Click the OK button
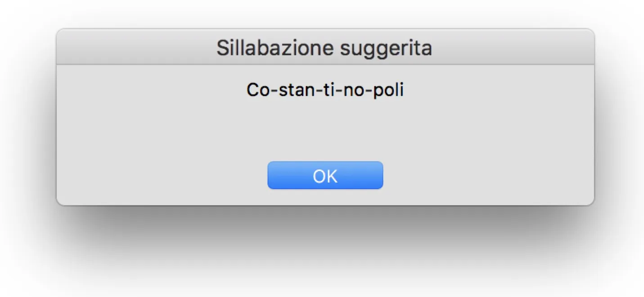Viewport: 644px width, 297px height. coord(325,175)
